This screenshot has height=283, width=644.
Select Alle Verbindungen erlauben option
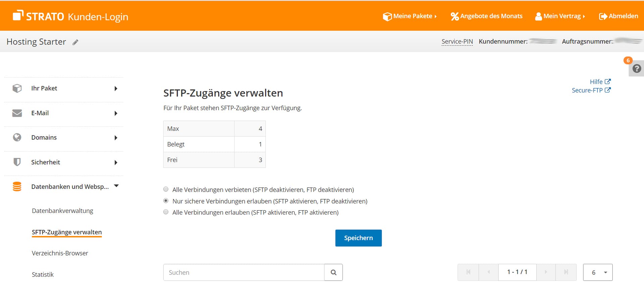166,212
